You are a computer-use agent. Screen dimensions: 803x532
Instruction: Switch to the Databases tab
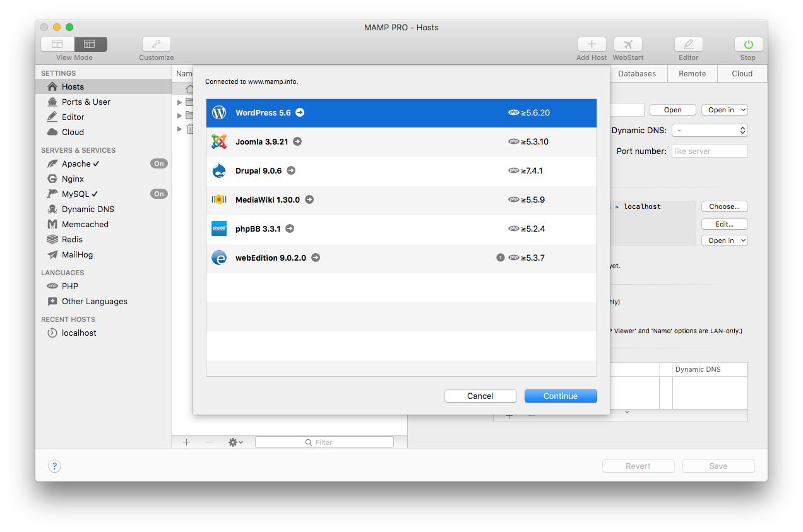click(x=636, y=74)
